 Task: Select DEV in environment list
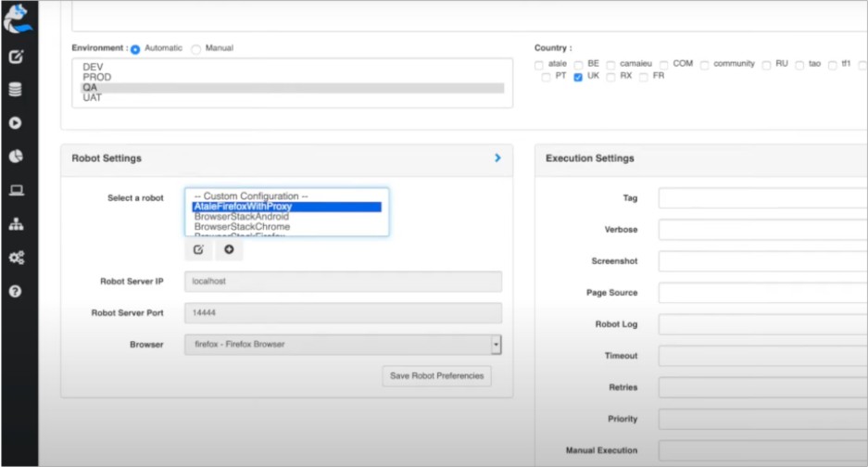[x=293, y=67]
